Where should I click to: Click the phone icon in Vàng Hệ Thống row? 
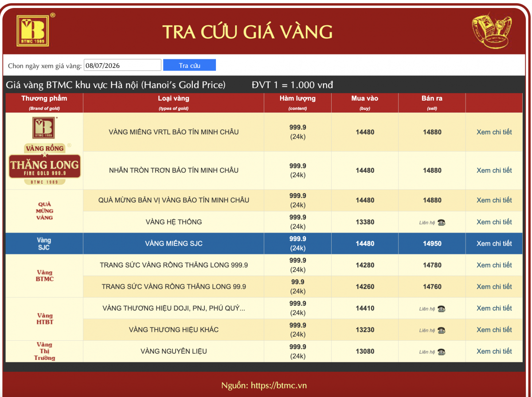(x=441, y=222)
